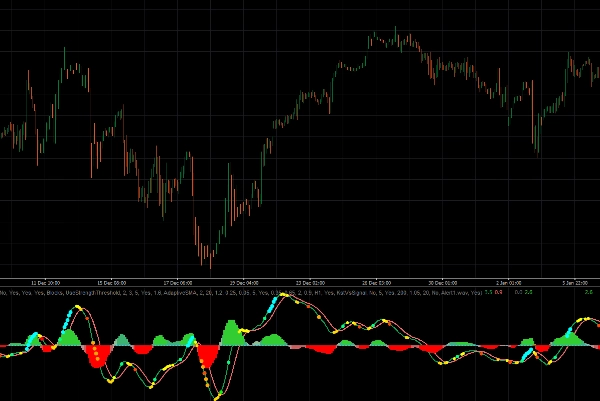Screen dimensions: 600x401
Task: Click the 2 Jan time axis label
Action: point(509,283)
